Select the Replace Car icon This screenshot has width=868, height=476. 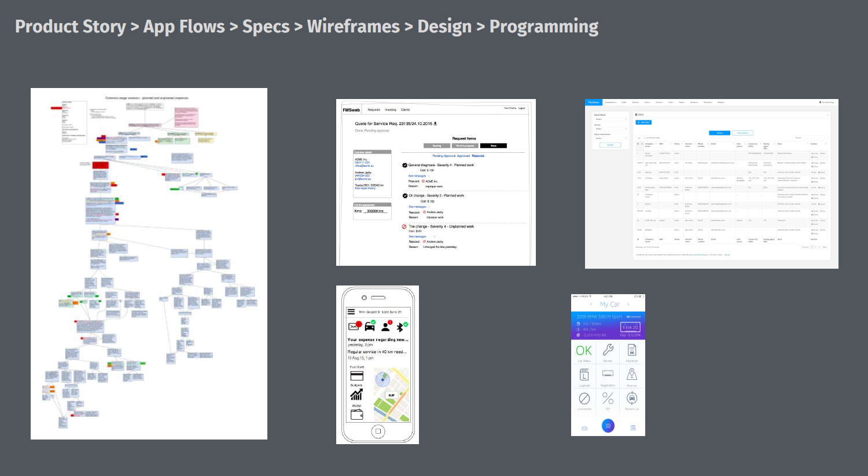(x=631, y=398)
